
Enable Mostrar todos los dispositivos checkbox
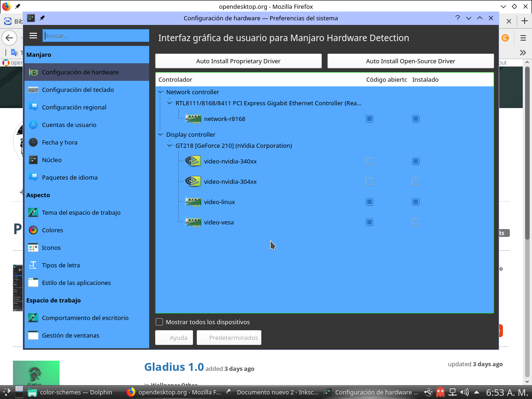click(159, 322)
